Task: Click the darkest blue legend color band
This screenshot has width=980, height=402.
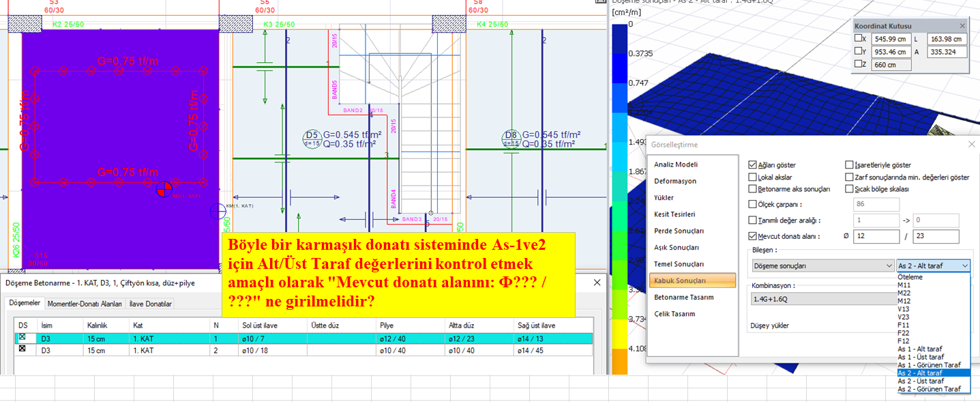Action: click(619, 38)
